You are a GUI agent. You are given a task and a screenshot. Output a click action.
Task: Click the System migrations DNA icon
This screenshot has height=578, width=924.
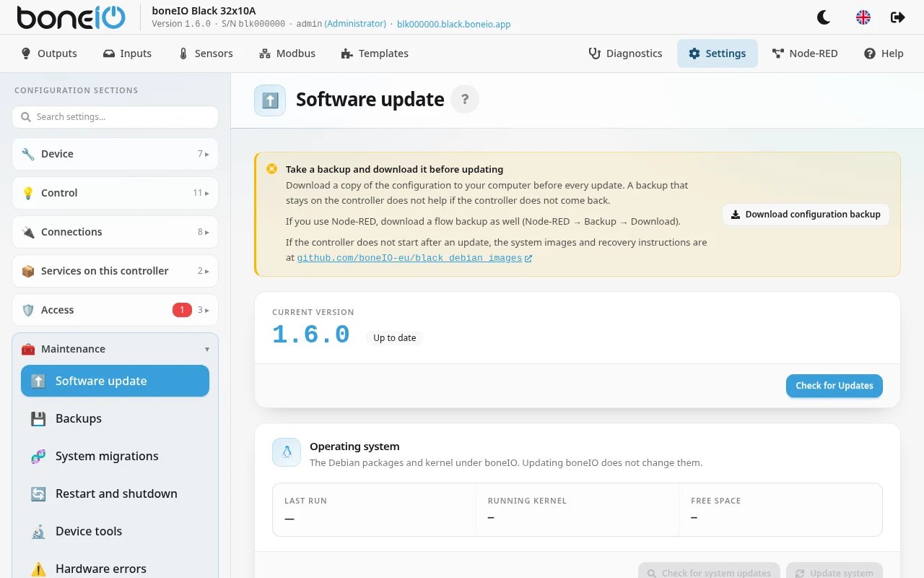[38, 456]
